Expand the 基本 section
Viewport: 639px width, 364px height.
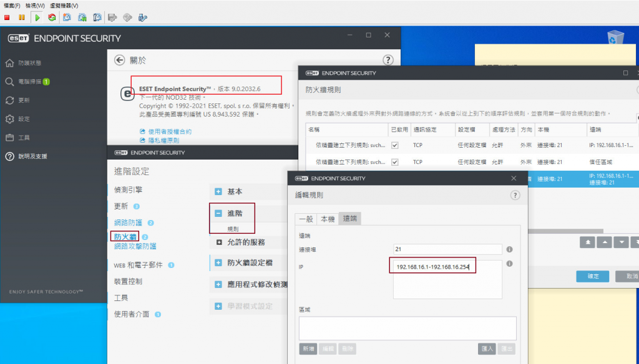[x=218, y=191]
